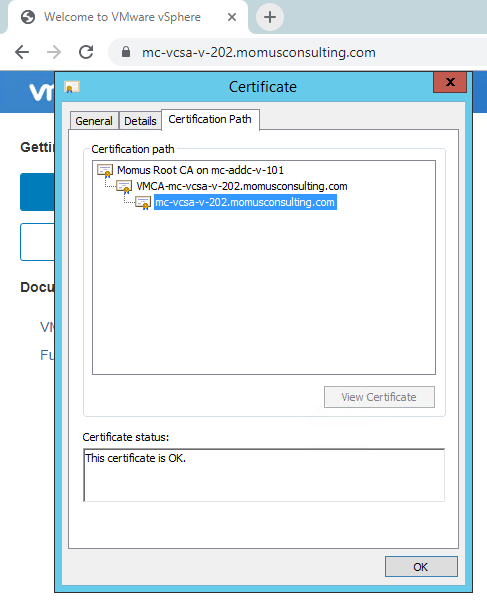Screen dimensions: 487x608
Task: Select highlighted mc-vcsa-v-202.momusconsulting.com entry
Action: click(x=245, y=202)
